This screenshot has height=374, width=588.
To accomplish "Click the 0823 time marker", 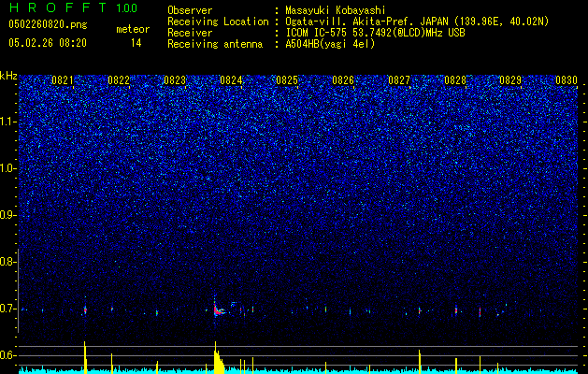I will point(175,80).
